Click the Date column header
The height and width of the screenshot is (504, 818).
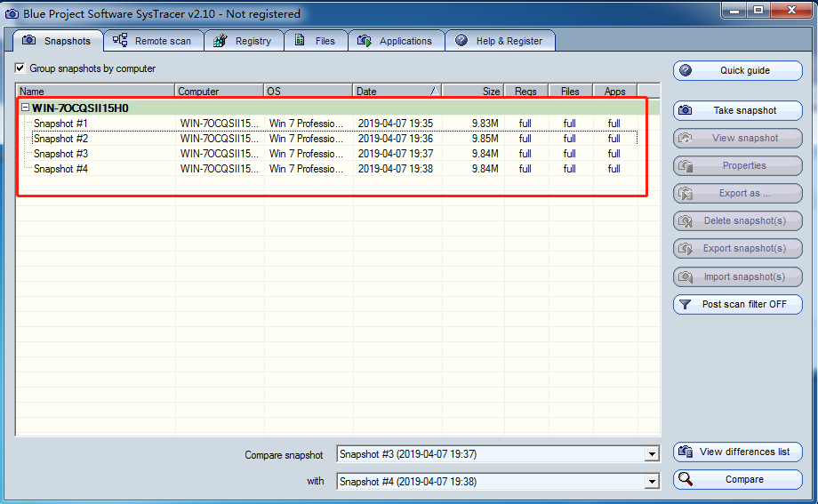coord(397,91)
